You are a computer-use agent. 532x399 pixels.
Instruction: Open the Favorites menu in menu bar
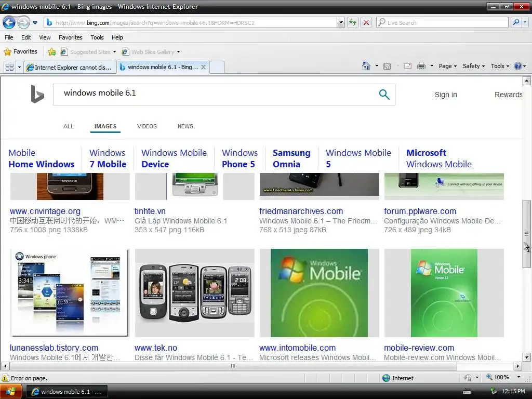[70, 37]
